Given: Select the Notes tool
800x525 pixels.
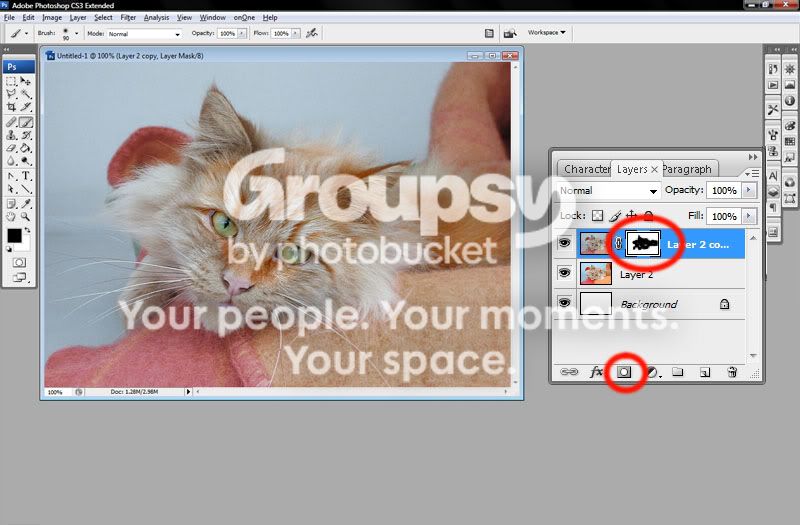Looking at the screenshot, I should coord(11,204).
